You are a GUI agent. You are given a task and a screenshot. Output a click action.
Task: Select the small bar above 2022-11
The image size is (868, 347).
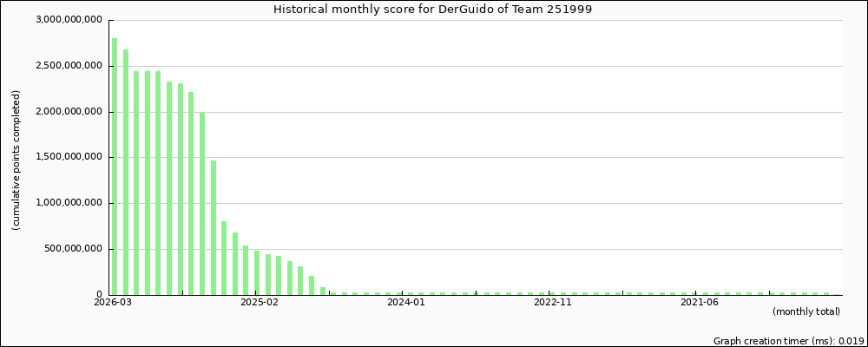(x=552, y=293)
